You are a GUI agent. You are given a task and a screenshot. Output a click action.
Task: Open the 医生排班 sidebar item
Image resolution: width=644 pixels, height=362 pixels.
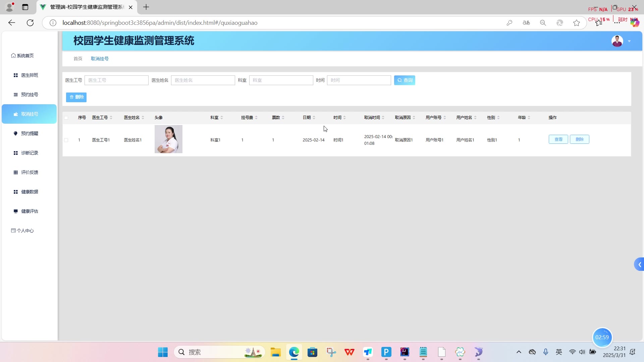click(30, 75)
